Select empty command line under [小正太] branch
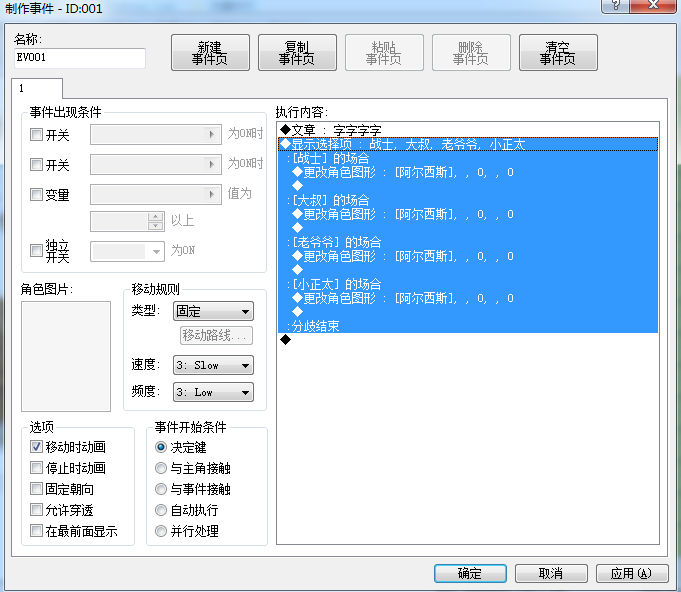 (468, 311)
